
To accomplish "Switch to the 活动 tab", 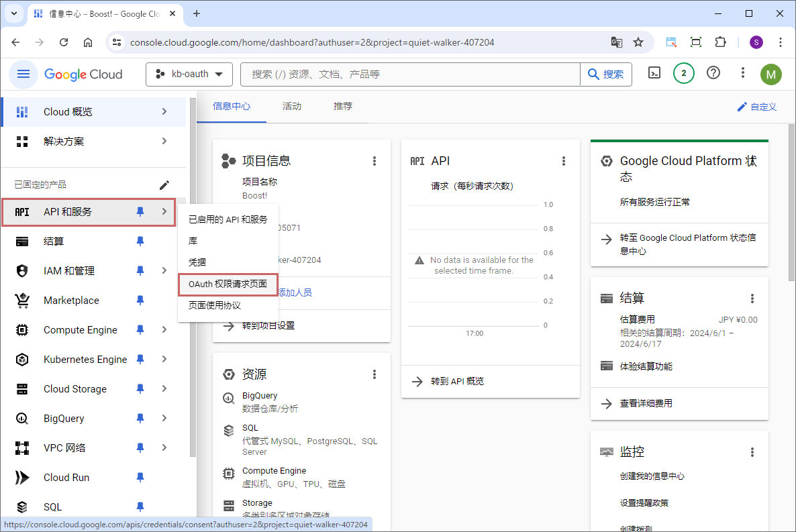I will point(292,107).
